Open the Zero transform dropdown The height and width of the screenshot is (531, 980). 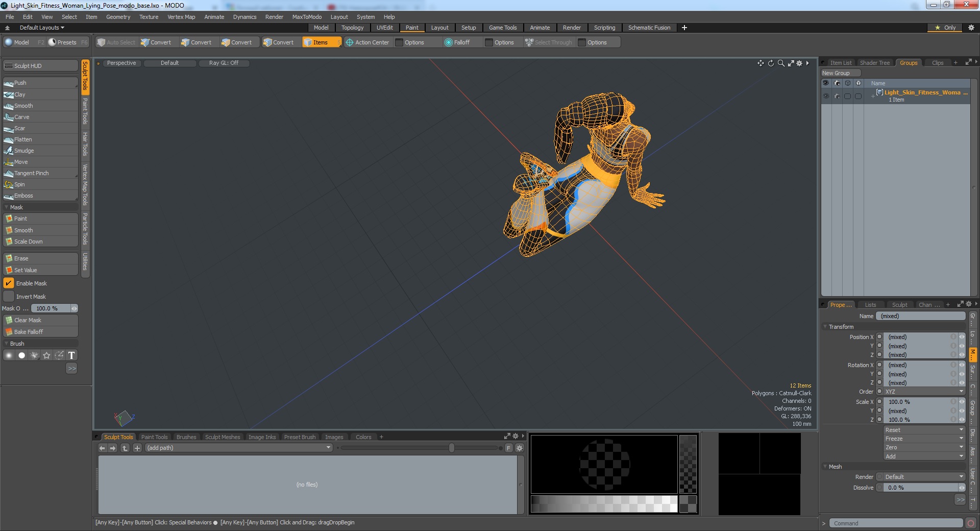(924, 447)
